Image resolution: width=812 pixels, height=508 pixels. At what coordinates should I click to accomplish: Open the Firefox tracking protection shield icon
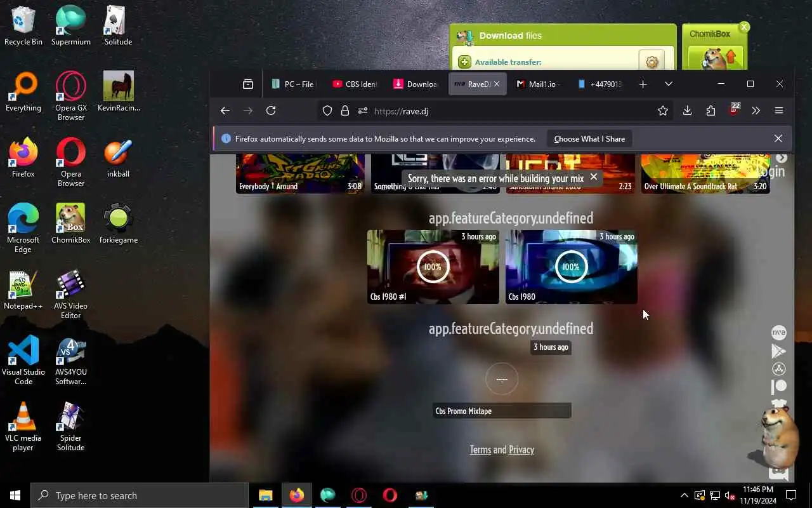tap(327, 110)
